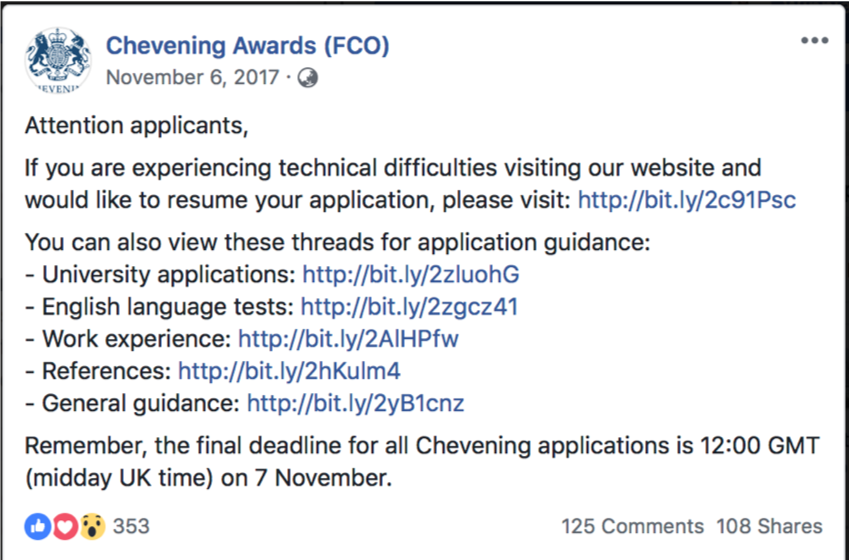This screenshot has width=849, height=560.
Task: Open the three-dot post options menu
Action: click(x=815, y=41)
